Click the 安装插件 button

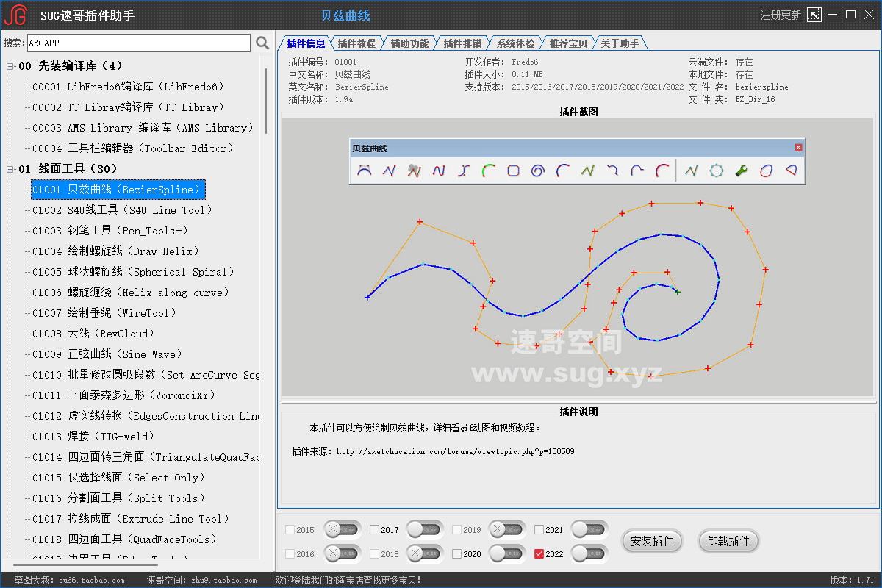[x=652, y=542]
